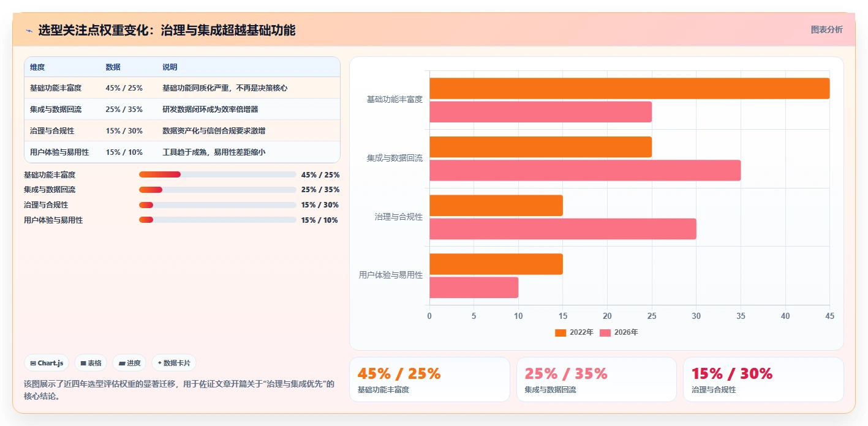
Task: Click chart axis label 基础功能丰富度
Action: point(394,99)
